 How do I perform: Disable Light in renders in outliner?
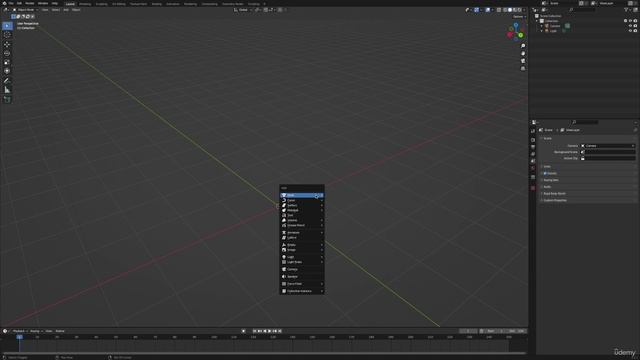coord(636,31)
